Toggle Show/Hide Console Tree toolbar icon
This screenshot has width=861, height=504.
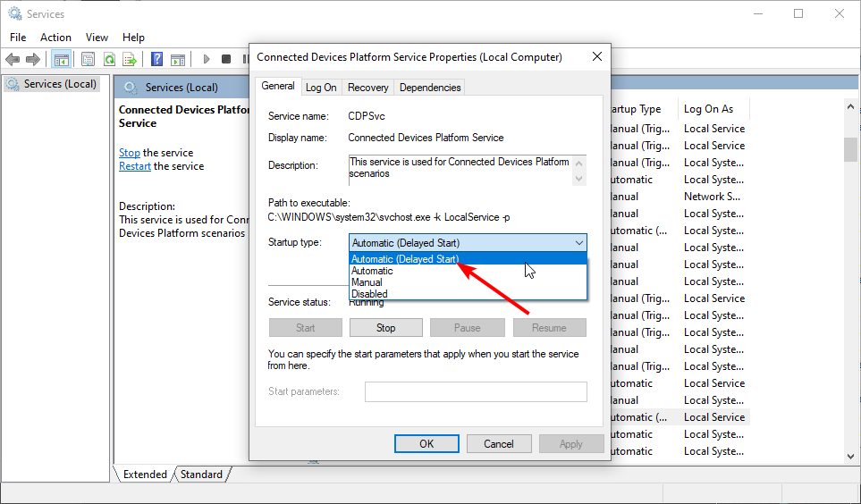point(61,59)
